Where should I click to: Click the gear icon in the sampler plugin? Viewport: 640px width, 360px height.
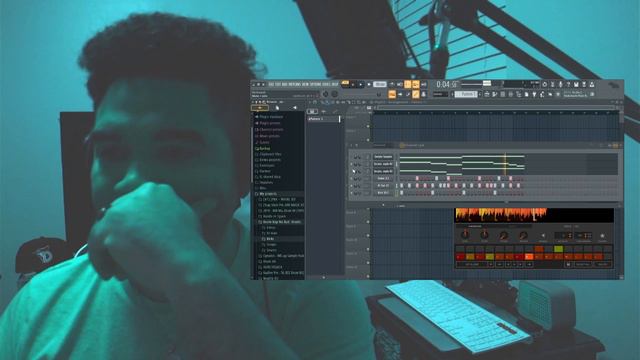coord(602,236)
